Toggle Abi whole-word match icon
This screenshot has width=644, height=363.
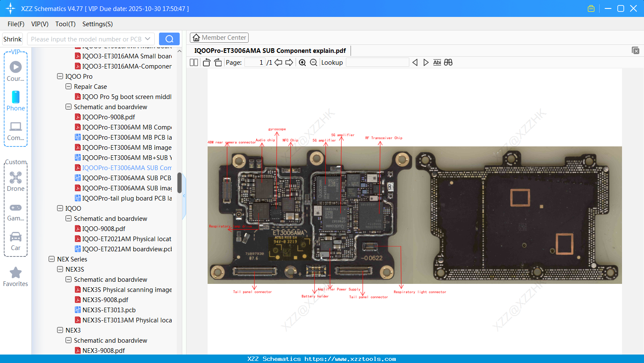coord(437,63)
